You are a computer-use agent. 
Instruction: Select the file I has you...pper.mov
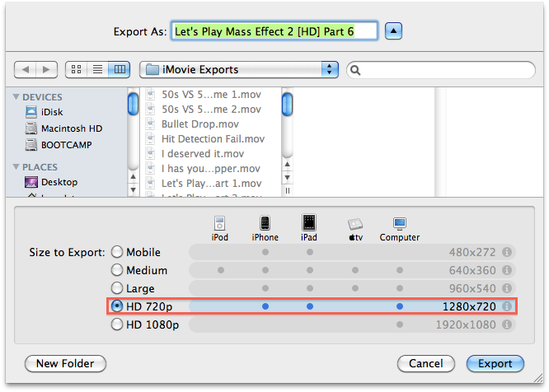[204, 169]
